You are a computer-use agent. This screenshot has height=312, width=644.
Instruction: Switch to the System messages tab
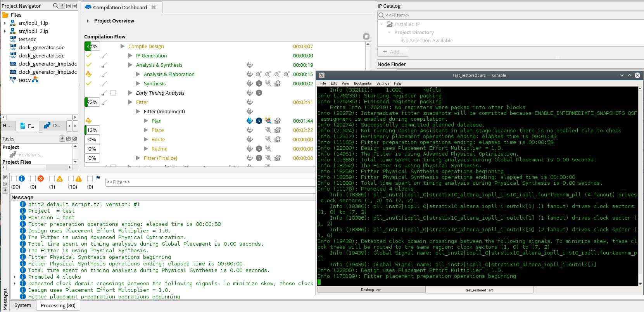(x=22, y=305)
